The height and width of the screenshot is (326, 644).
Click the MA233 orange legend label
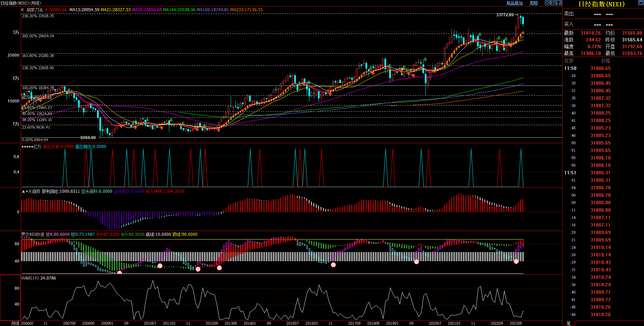(246, 10)
